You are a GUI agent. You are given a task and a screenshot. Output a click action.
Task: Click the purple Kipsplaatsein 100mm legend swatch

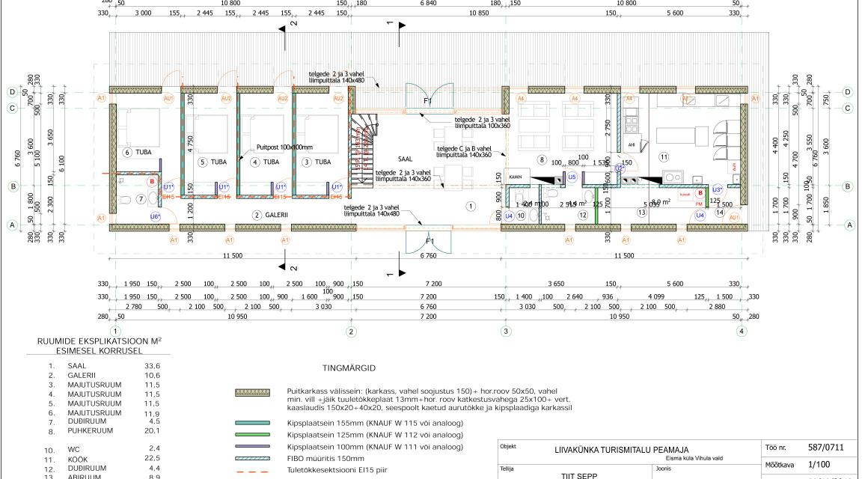(x=252, y=446)
